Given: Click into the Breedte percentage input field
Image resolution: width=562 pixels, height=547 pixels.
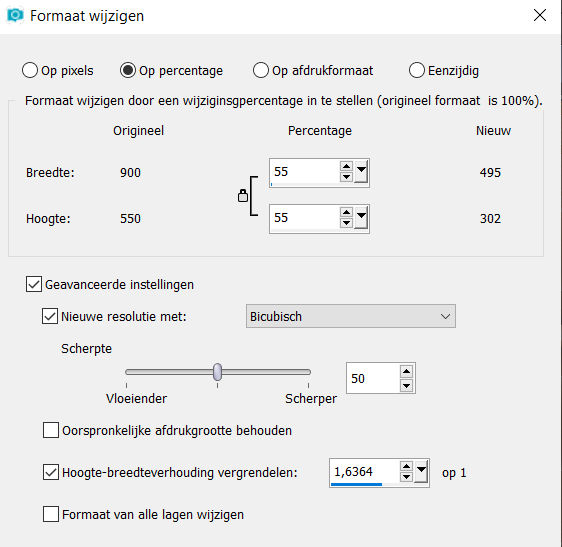Looking at the screenshot, I should 304,172.
